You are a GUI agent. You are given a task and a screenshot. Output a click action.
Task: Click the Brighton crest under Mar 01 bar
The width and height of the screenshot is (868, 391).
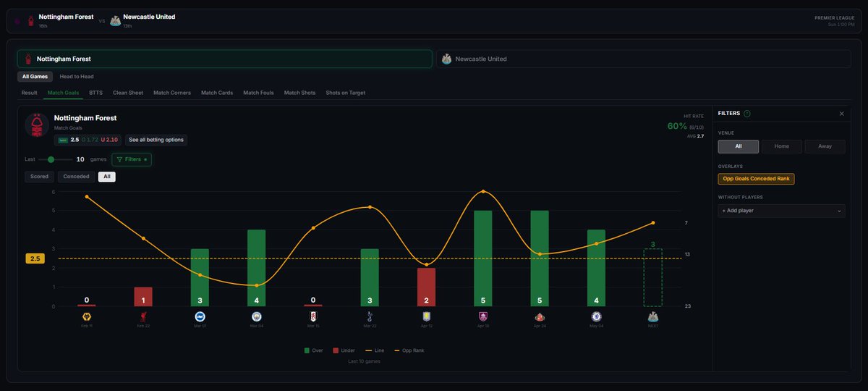(x=200, y=316)
